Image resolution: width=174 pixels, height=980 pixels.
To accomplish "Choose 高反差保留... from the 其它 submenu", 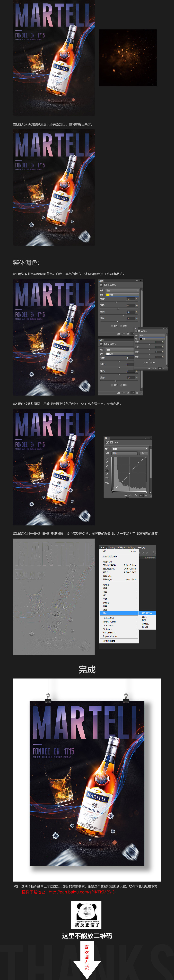I will tap(147, 613).
